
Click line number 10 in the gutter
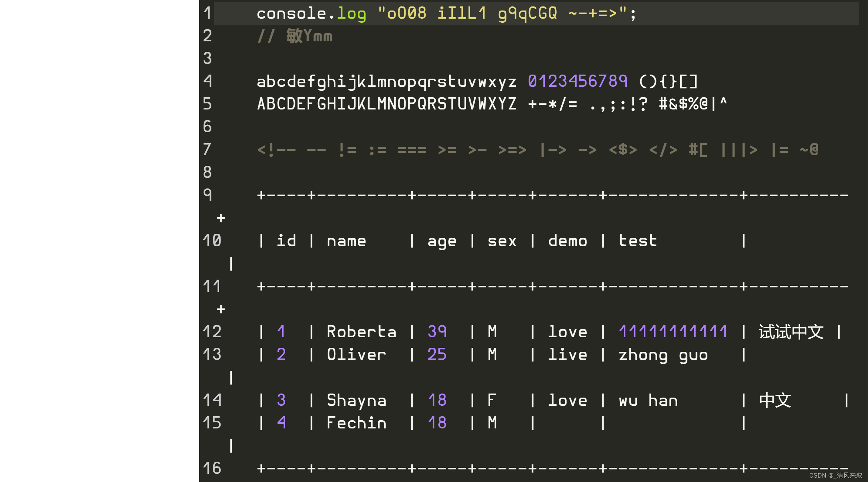point(212,241)
